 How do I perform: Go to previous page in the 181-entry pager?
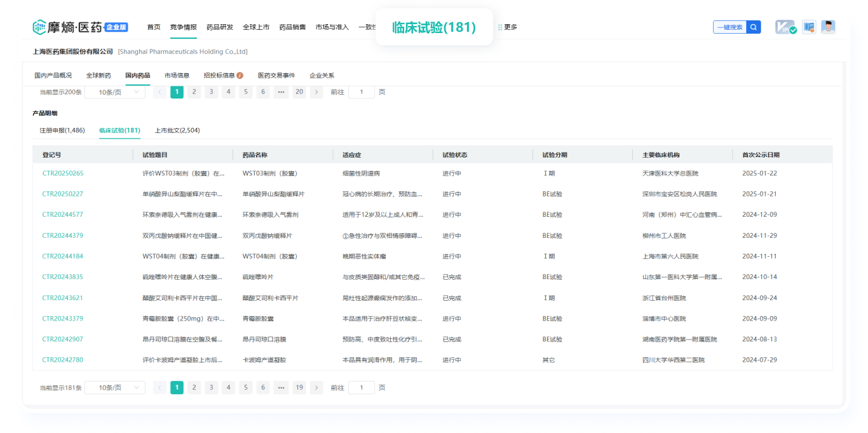point(160,387)
